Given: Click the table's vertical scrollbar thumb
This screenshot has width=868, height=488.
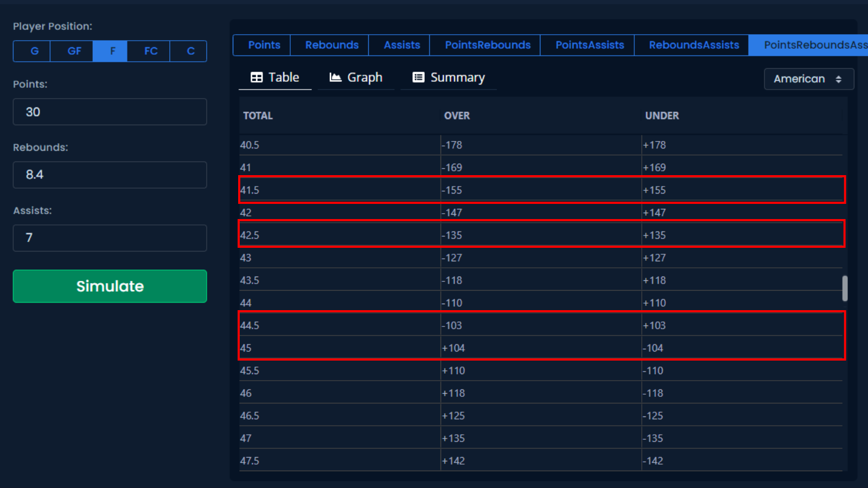Looking at the screenshot, I should pyautogui.click(x=845, y=288).
